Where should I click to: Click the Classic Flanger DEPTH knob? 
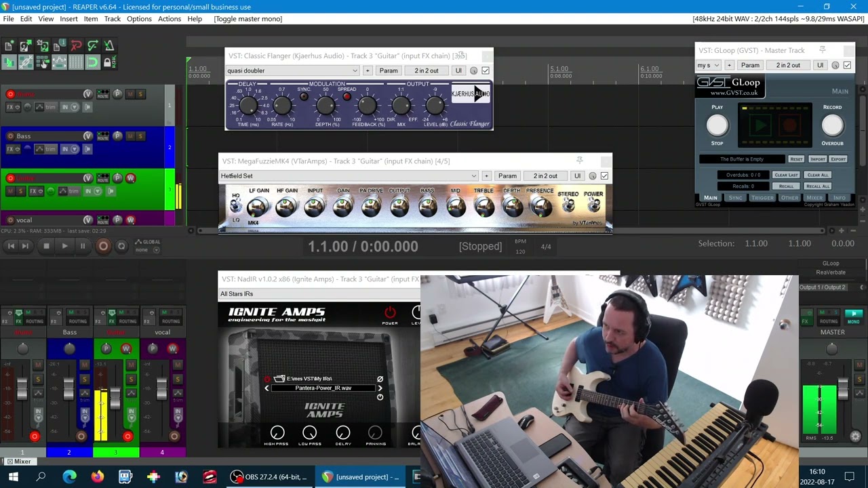pos(325,105)
